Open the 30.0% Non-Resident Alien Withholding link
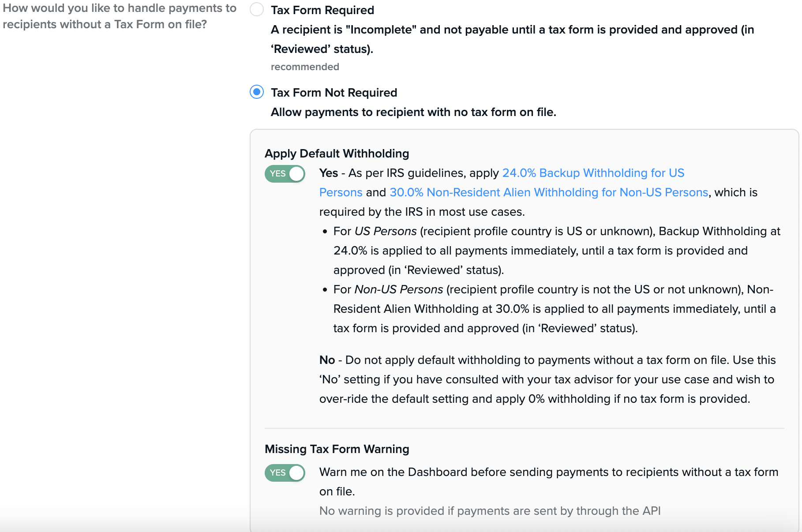This screenshot has height=532, width=802. coord(549,192)
